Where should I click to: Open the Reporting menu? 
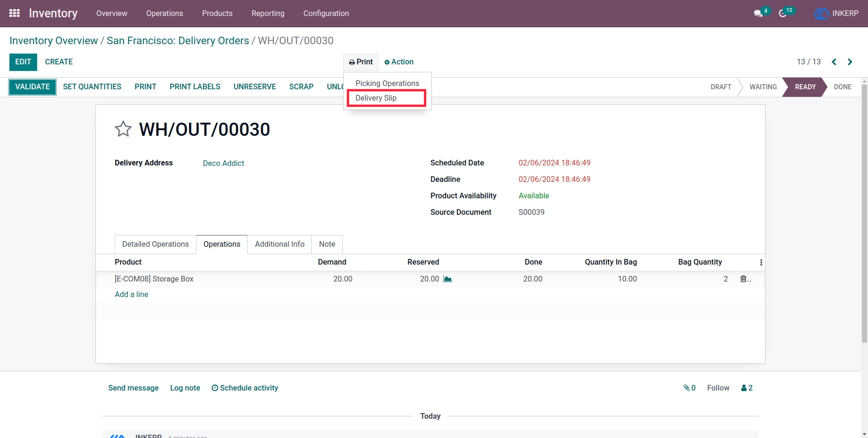point(268,13)
